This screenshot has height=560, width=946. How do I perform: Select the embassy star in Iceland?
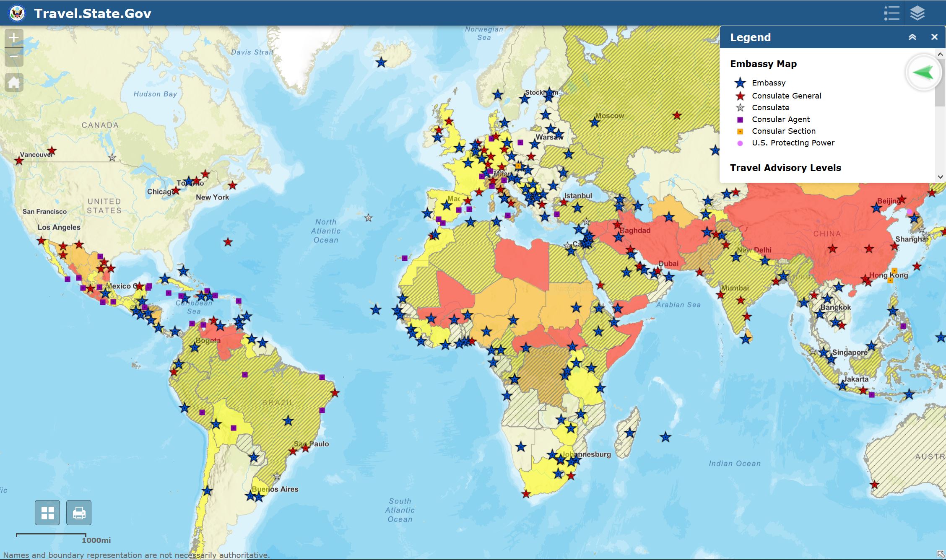click(x=381, y=62)
